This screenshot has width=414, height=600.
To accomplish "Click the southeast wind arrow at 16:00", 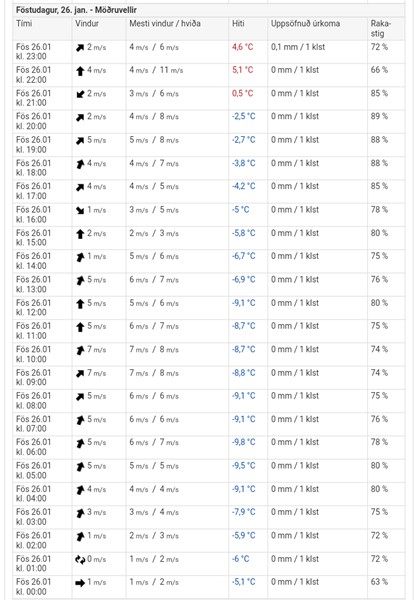I will (80, 210).
